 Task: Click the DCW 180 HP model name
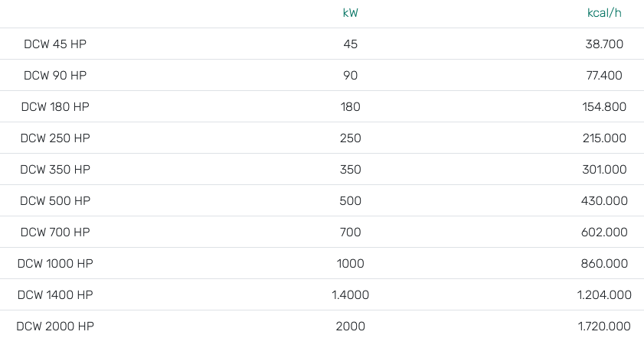pyautogui.click(x=55, y=107)
